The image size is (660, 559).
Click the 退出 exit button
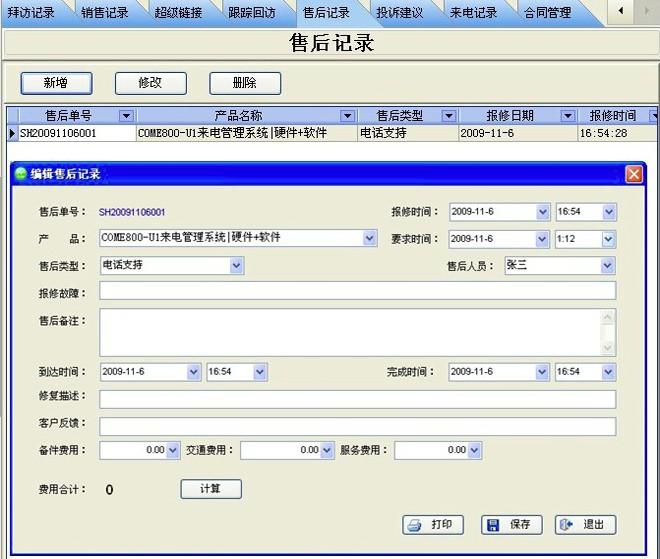[x=585, y=525]
